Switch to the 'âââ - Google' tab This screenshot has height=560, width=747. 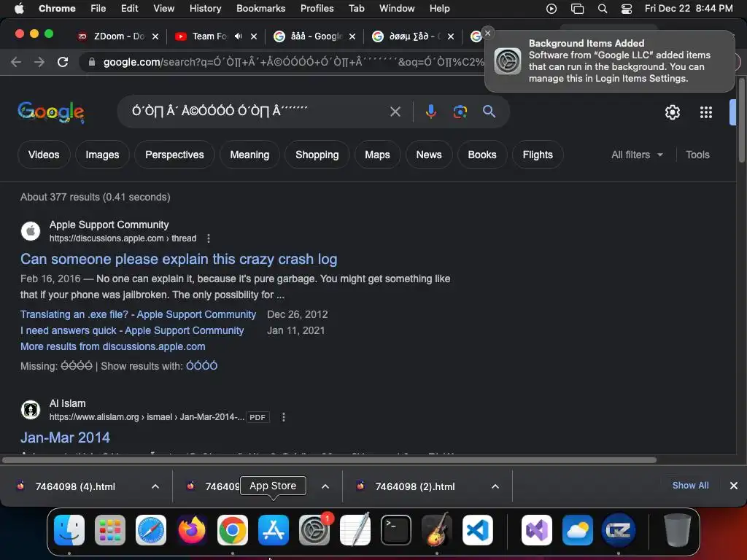pyautogui.click(x=316, y=36)
